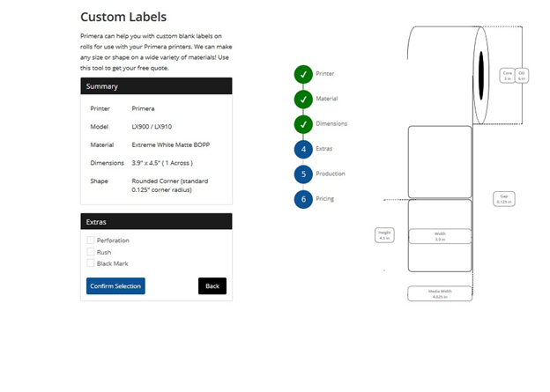Click the Confirm Selection button
Image resolution: width=550 pixels, height=392 pixels.
click(x=115, y=286)
